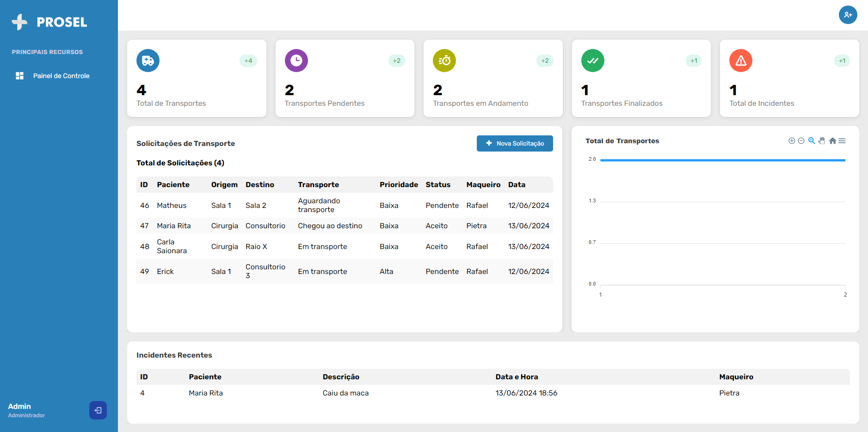Click 'Aguardando transporte' cell
868x432 pixels.
(319, 205)
